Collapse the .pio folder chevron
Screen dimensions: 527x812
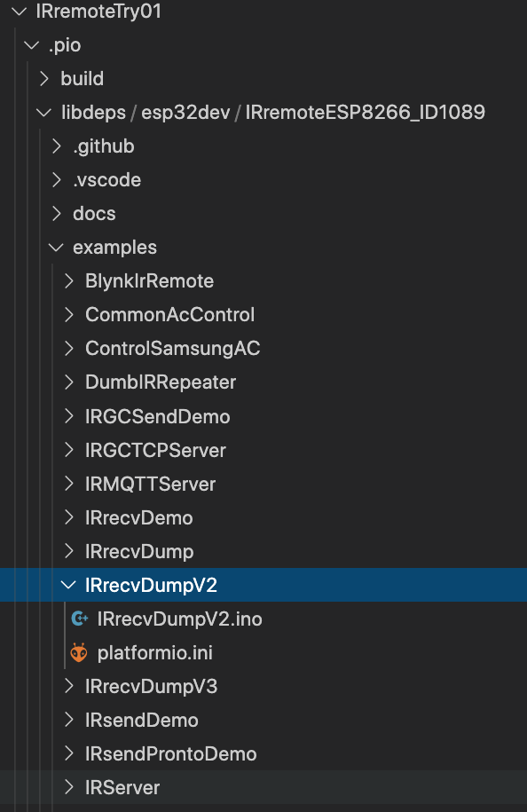(32, 45)
